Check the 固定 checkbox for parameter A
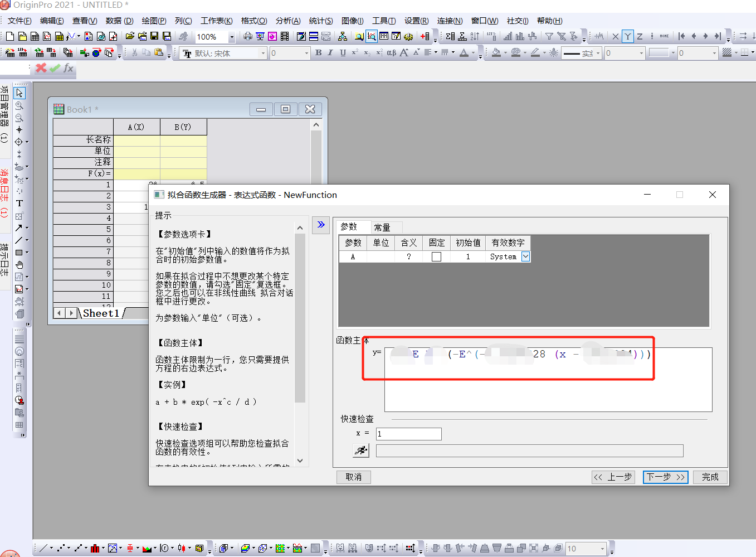 437,256
